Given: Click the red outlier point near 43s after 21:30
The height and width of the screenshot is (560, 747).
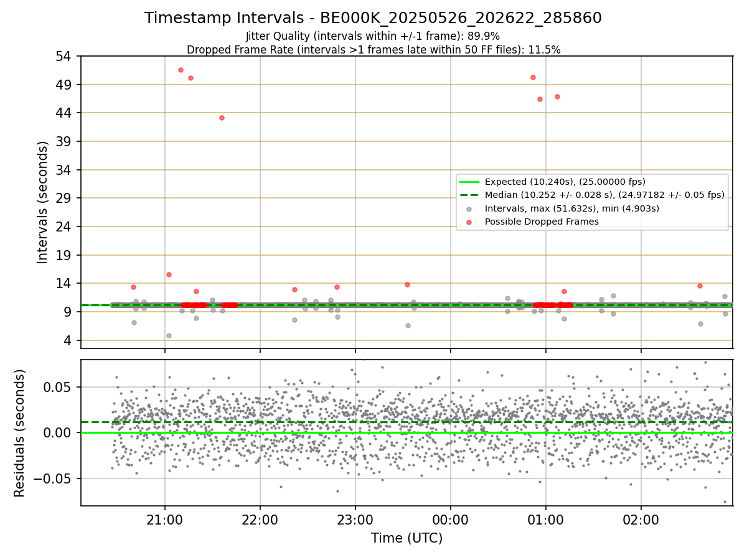Looking at the screenshot, I should point(222,118).
